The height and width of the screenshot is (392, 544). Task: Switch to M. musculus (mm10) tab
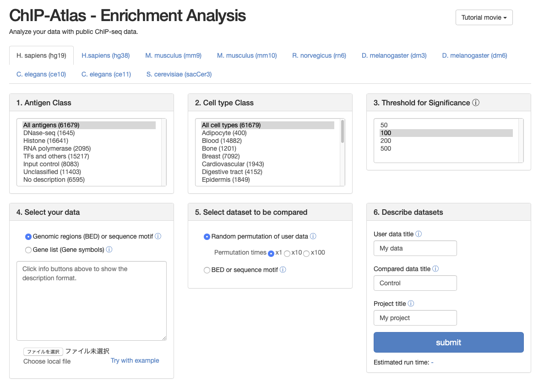[247, 56]
